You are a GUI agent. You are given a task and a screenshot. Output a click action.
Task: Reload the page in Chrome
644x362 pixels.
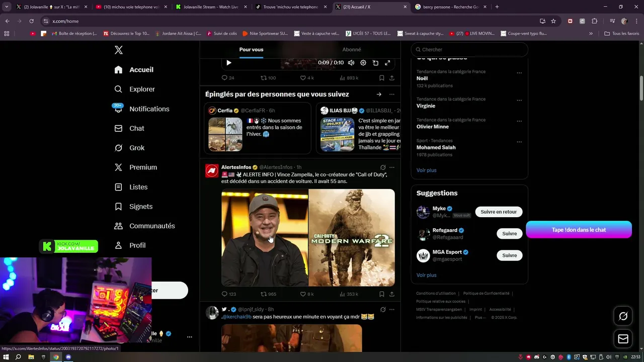pyautogui.click(x=31, y=21)
